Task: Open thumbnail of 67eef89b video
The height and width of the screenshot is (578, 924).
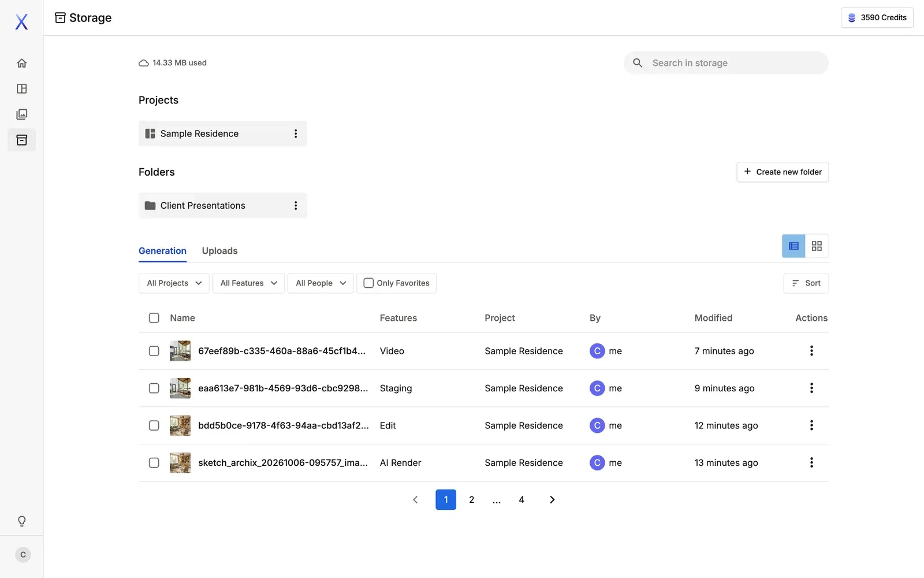Action: coord(180,351)
